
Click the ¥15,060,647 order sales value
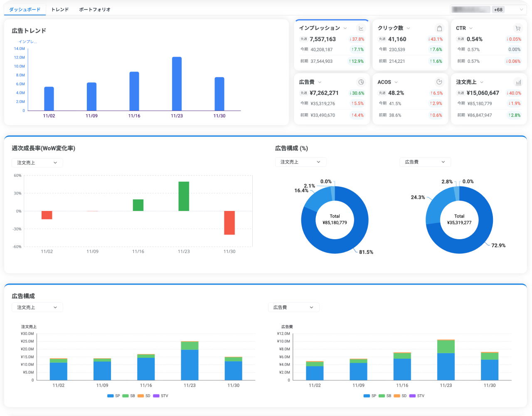pos(483,93)
